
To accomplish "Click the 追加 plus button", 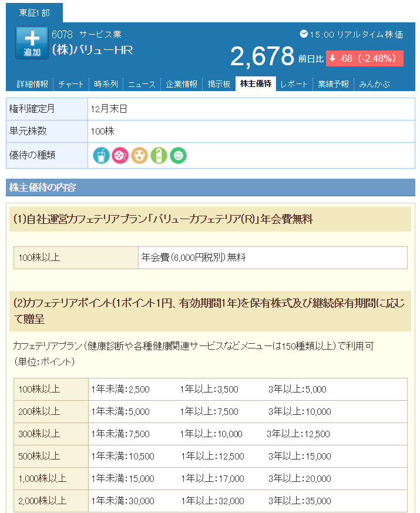I will pos(32,43).
